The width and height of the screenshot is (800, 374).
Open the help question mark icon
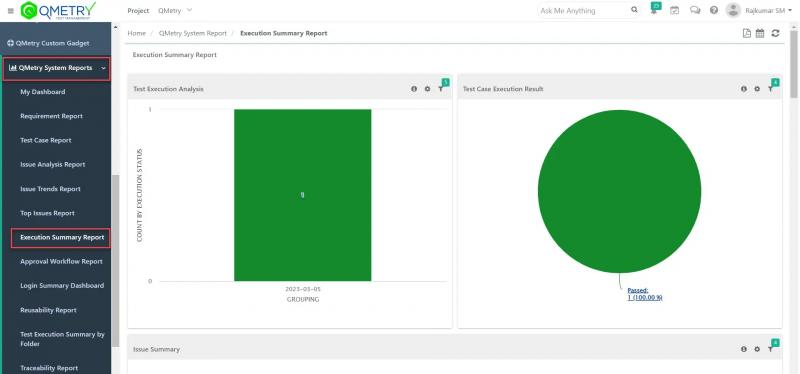[714, 10]
